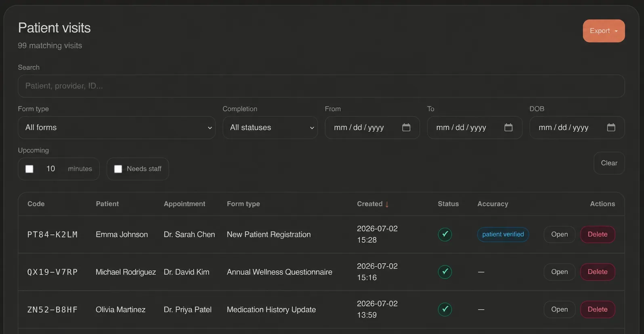This screenshot has width=644, height=334.
Task: Click created time 2026-07-02 13:59
Action: (377, 309)
